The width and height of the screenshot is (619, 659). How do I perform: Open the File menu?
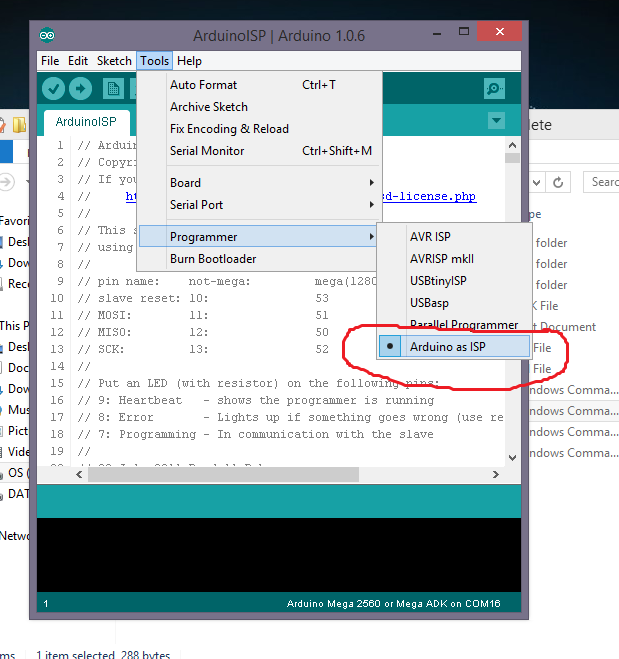coord(50,61)
